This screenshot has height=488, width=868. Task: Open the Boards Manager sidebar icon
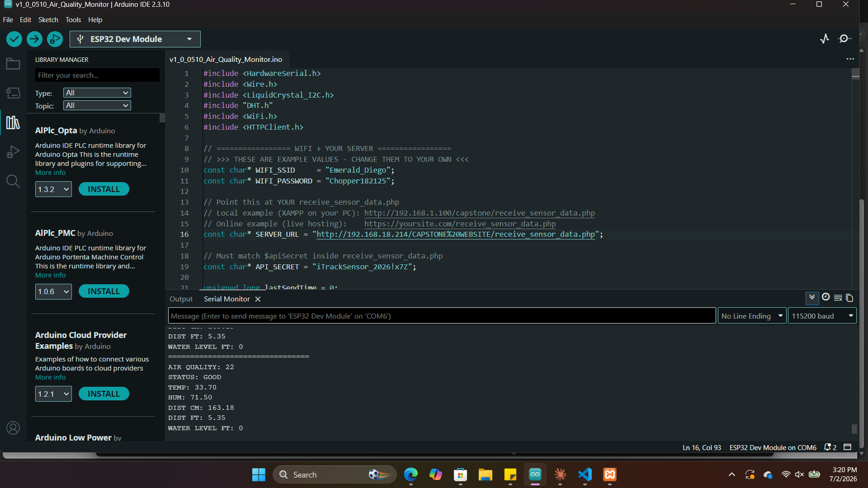click(13, 93)
